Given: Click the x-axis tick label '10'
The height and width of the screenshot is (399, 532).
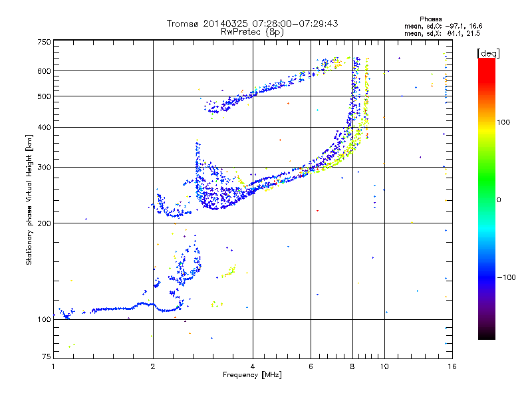Looking at the screenshot, I should tap(384, 366).
